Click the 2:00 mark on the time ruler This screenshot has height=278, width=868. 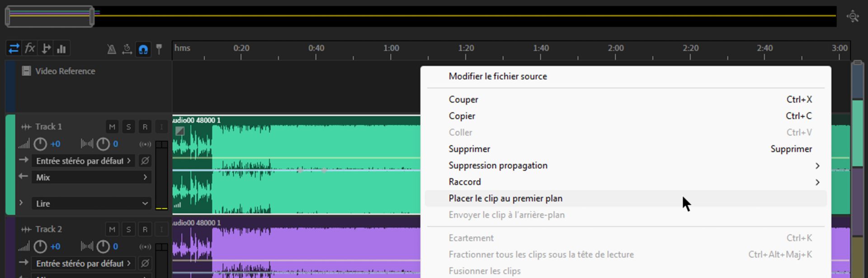tap(616, 48)
